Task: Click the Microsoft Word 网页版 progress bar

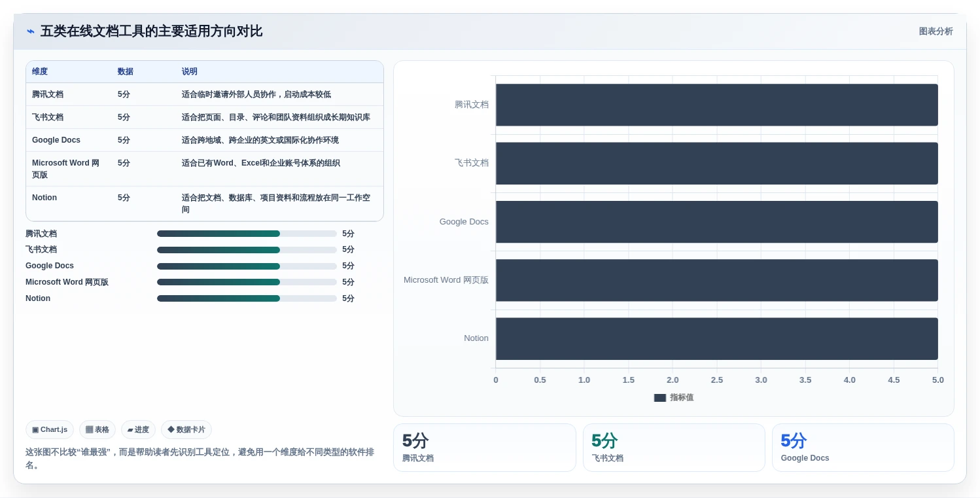Action: (x=247, y=282)
